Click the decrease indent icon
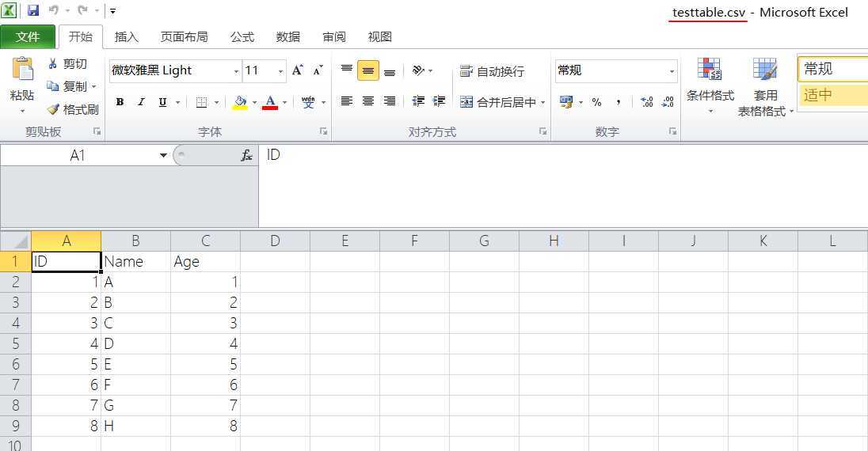The height and width of the screenshot is (451, 868). 418,101
